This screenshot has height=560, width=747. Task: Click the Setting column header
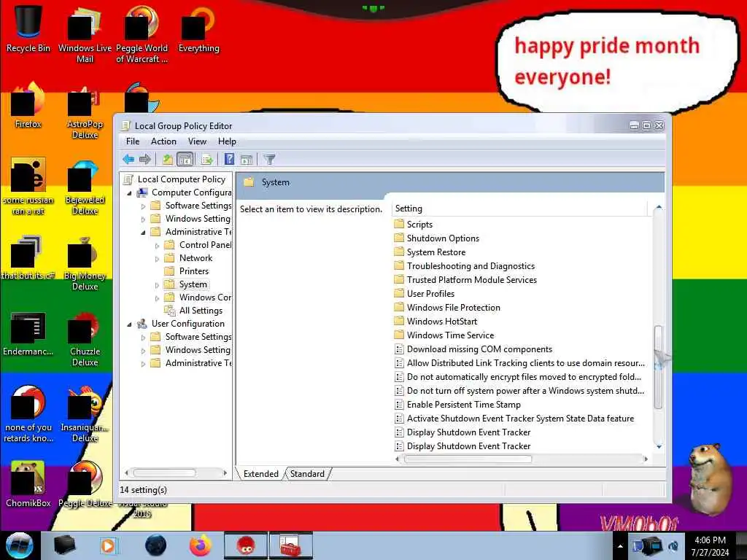(x=519, y=209)
